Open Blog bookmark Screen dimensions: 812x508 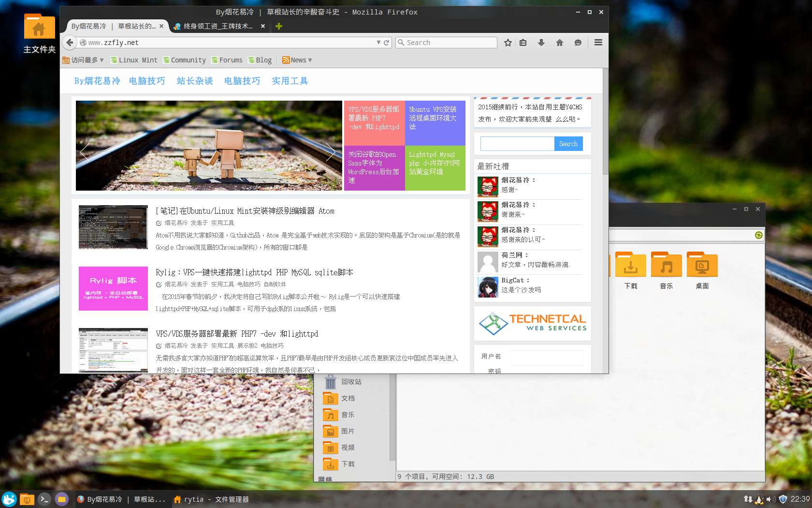[x=260, y=60]
